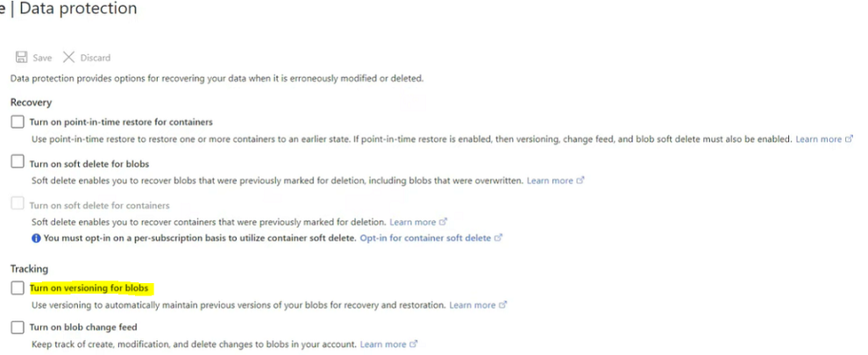This screenshot has width=868, height=355.
Task: Click external link icon after change feed Learn more
Action: point(414,344)
